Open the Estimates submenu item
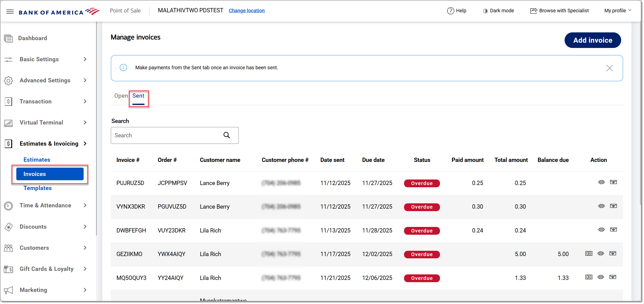The width and height of the screenshot is (644, 304). pyautogui.click(x=37, y=160)
